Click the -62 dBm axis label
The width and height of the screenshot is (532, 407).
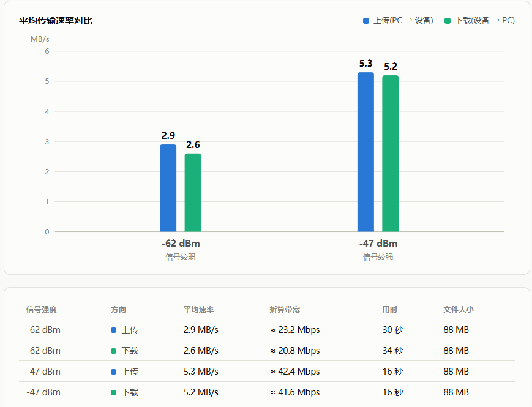point(181,244)
